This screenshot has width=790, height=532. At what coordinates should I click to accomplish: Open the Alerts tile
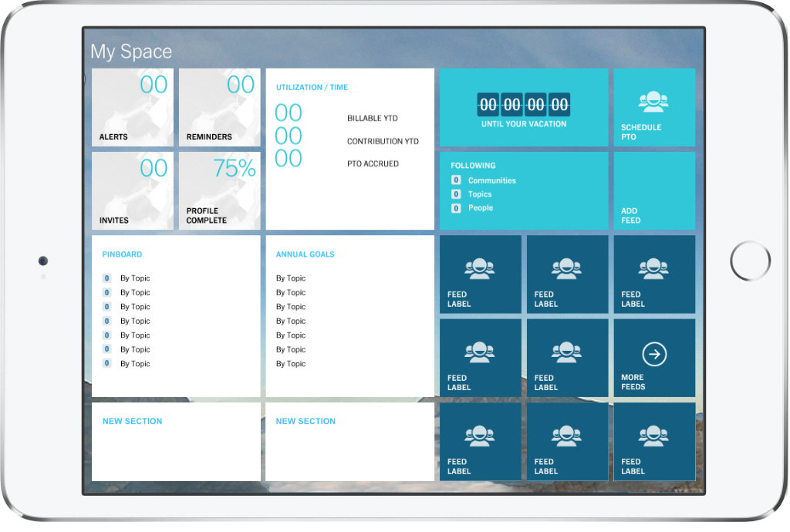click(133, 107)
